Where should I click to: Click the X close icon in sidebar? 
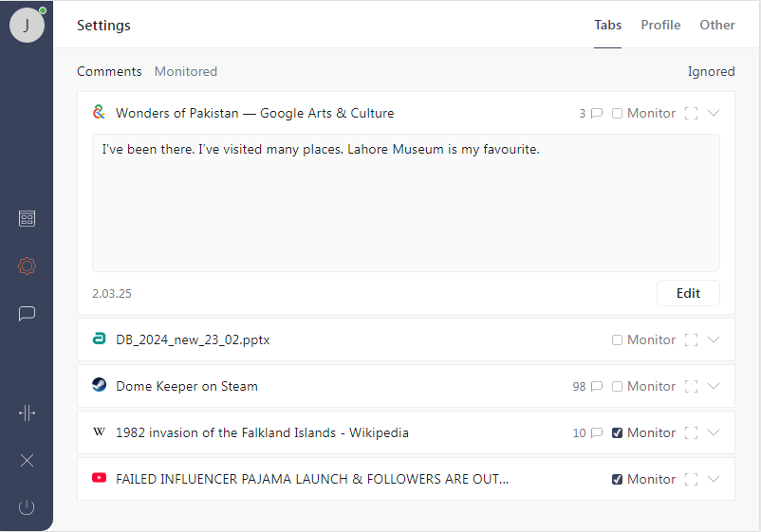(x=27, y=460)
